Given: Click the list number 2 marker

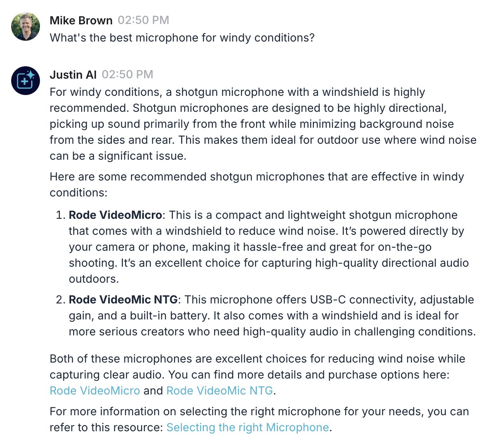Looking at the screenshot, I should tap(60, 299).
